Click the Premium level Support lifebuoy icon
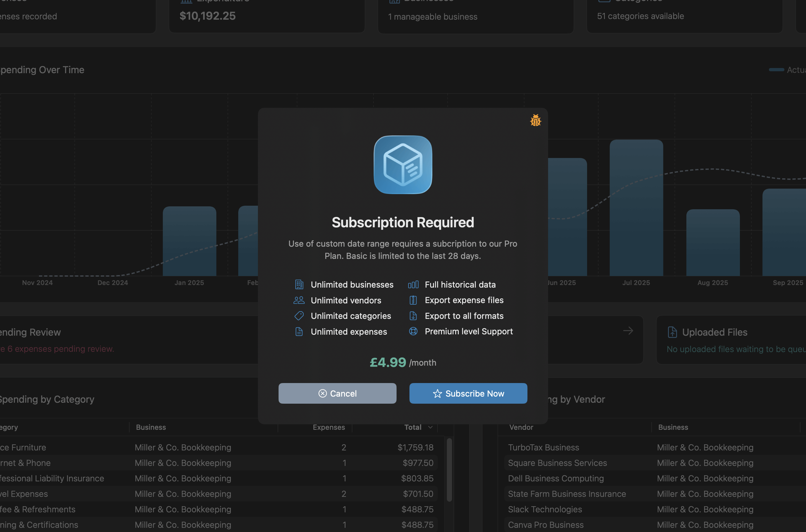This screenshot has width=806, height=532. 413,331
